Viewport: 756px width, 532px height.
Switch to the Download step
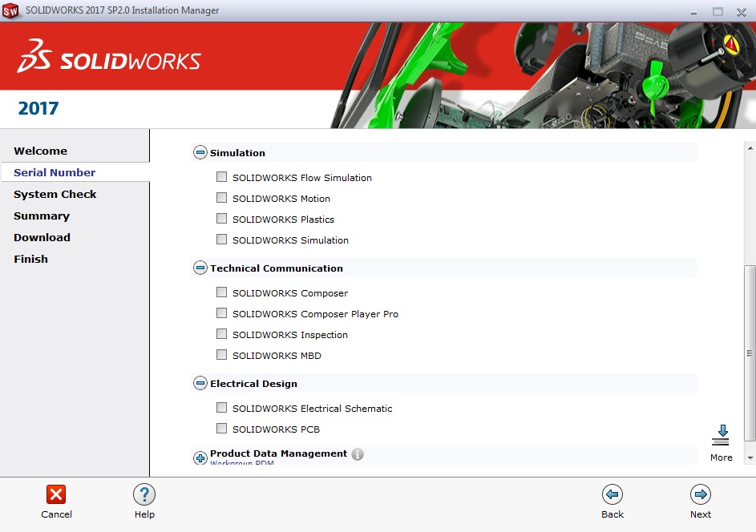42,238
